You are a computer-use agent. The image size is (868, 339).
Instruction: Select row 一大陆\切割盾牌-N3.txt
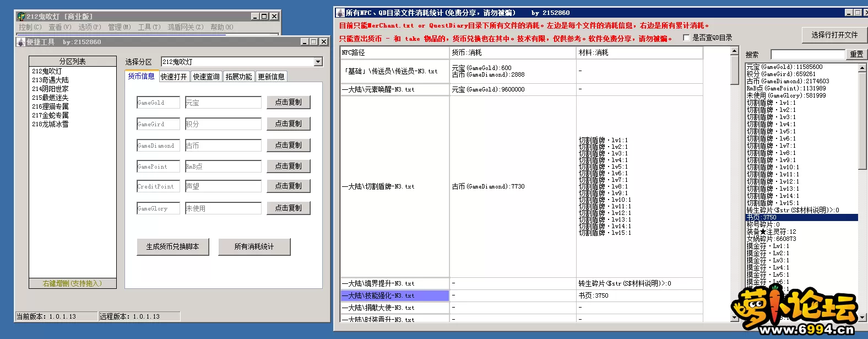point(395,187)
